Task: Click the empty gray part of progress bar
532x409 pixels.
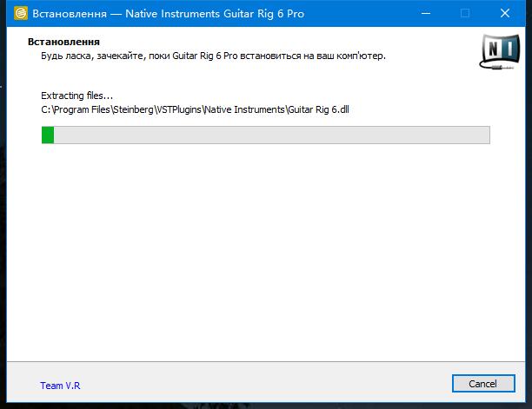Action: pos(271,135)
